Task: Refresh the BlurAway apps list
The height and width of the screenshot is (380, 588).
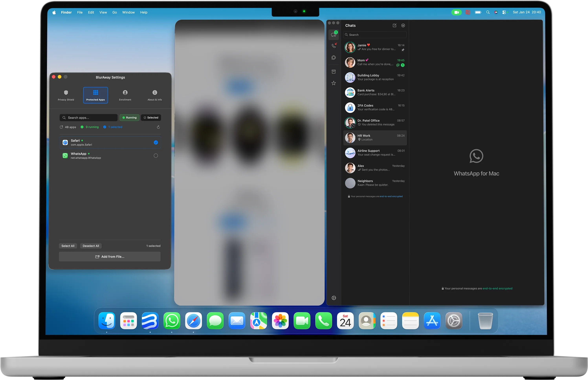Action: (158, 127)
